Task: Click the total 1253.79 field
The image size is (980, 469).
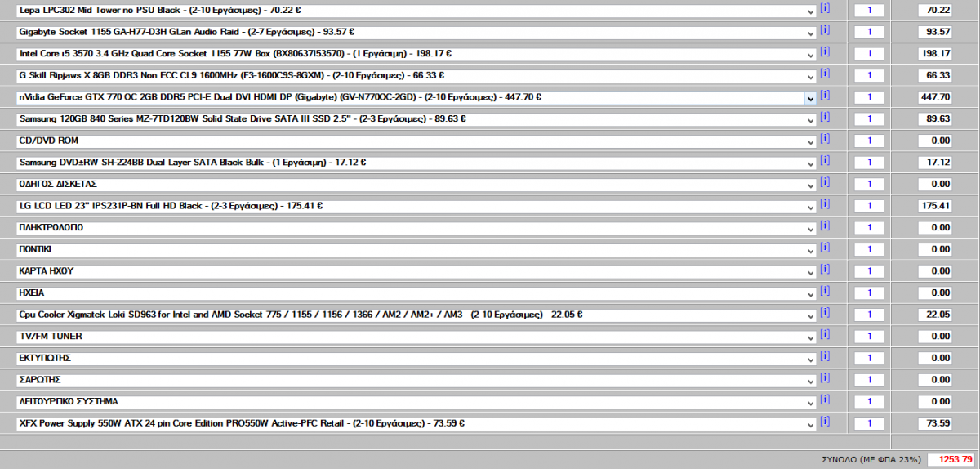Action: pyautogui.click(x=951, y=459)
